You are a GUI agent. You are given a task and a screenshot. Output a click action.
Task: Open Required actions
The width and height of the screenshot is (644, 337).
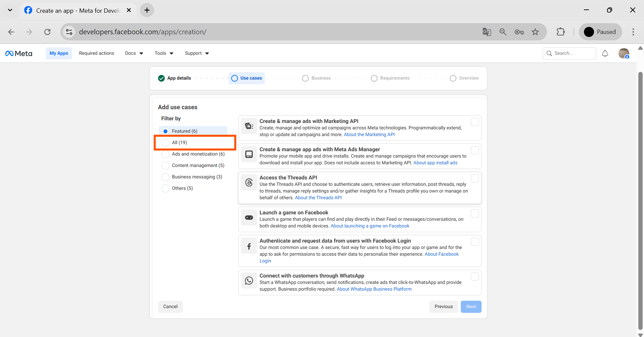point(97,53)
